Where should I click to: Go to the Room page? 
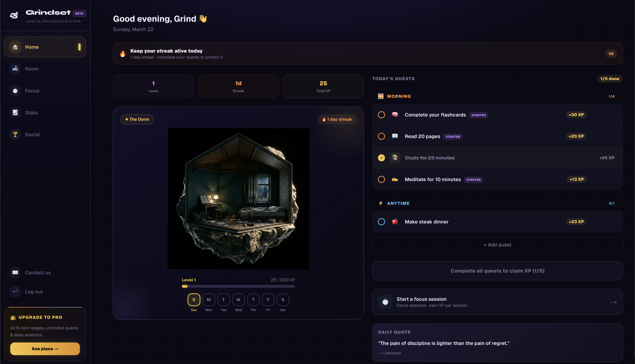(x=45, y=69)
